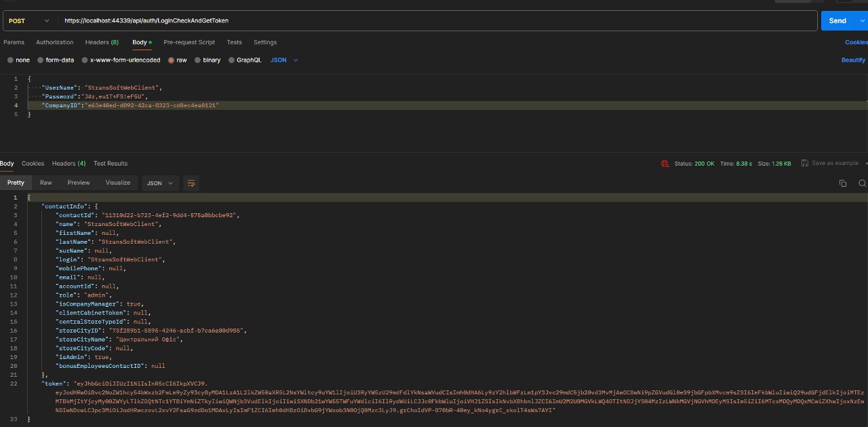Open search in response with the magnifier icon

(x=863, y=183)
